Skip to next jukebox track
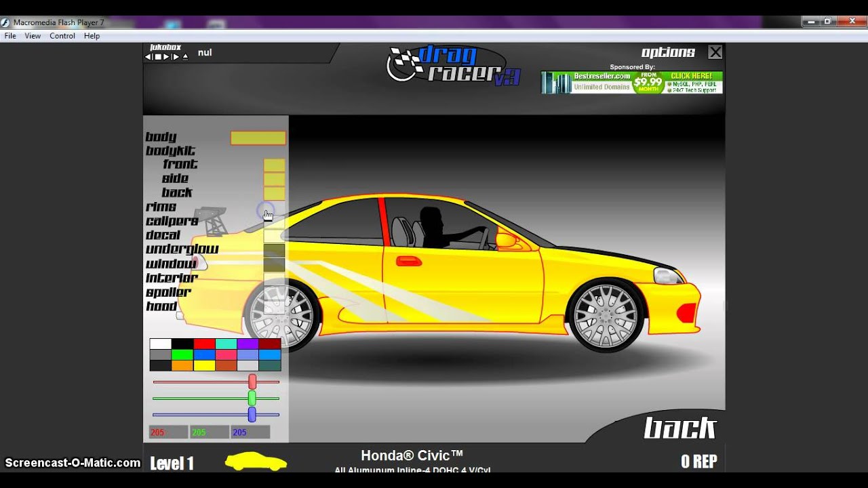868x488 pixels. [x=176, y=57]
